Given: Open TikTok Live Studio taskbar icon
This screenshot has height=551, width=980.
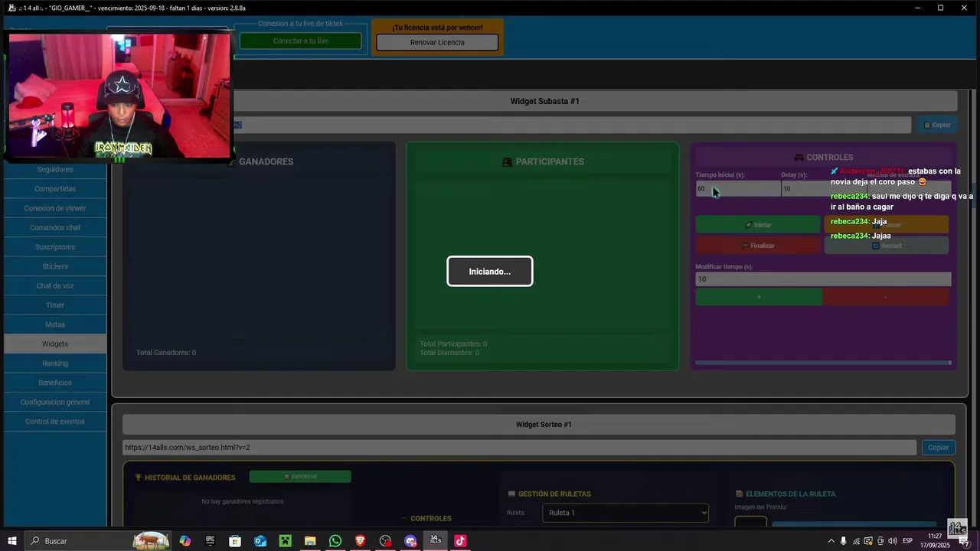Looking at the screenshot, I should pyautogui.click(x=460, y=541).
